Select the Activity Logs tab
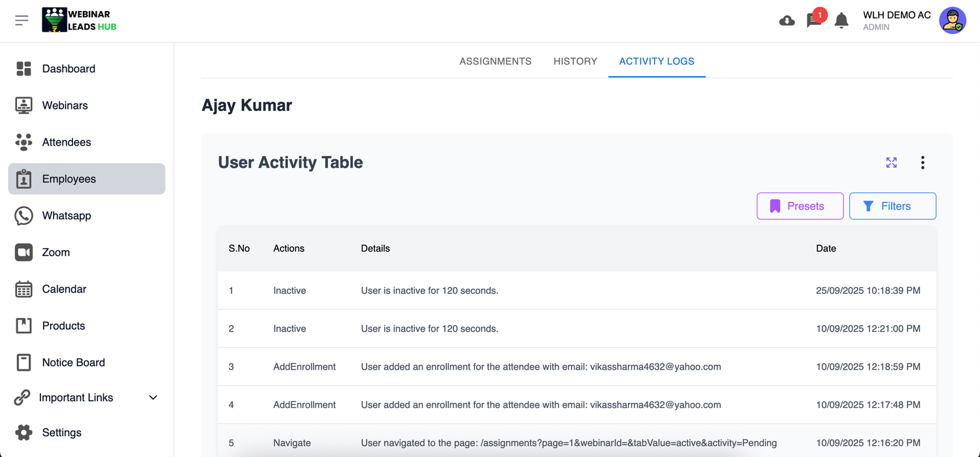 (657, 61)
